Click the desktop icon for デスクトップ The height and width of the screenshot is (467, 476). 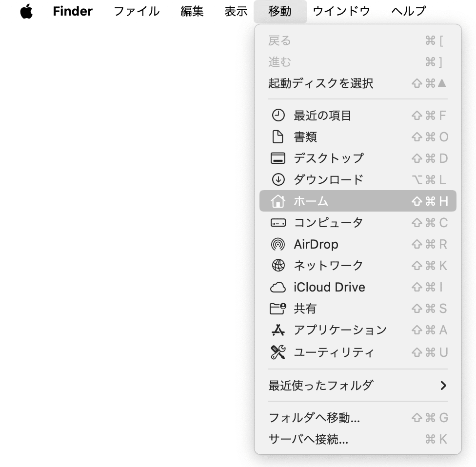278,158
